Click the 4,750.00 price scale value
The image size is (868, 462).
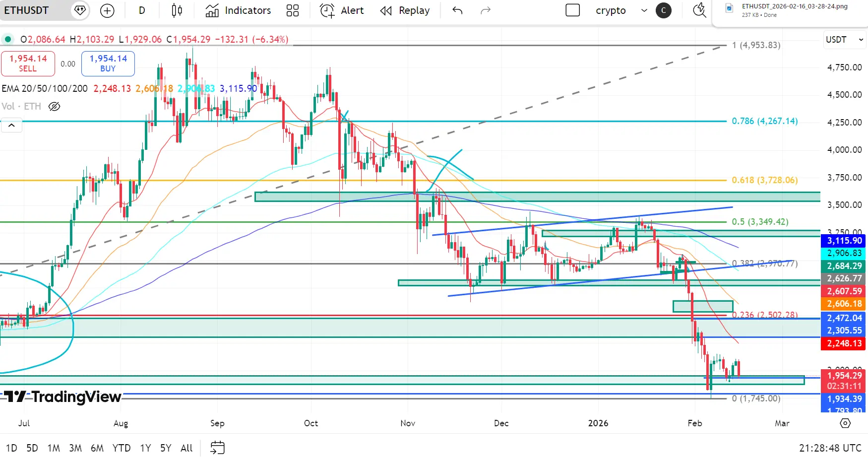[844, 67]
